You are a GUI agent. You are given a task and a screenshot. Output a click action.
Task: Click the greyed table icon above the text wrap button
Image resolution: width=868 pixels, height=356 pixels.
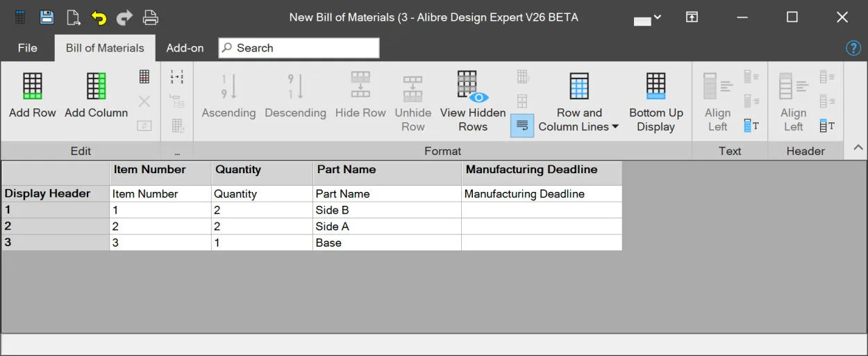coord(522,102)
